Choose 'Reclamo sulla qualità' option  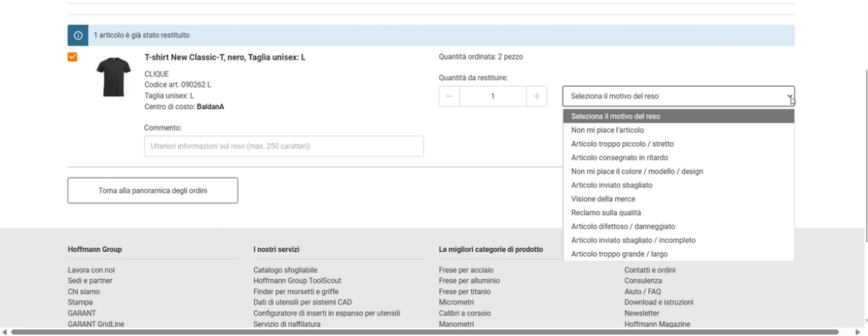click(605, 213)
